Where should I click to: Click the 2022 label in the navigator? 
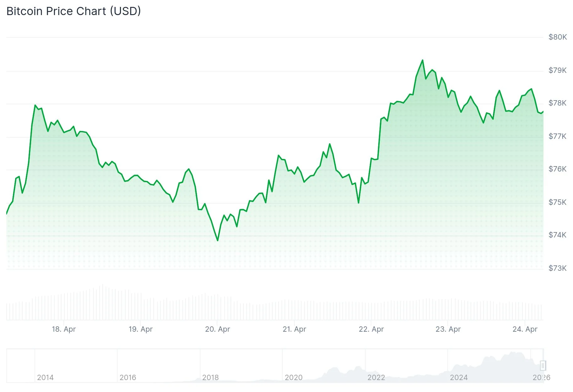click(376, 377)
